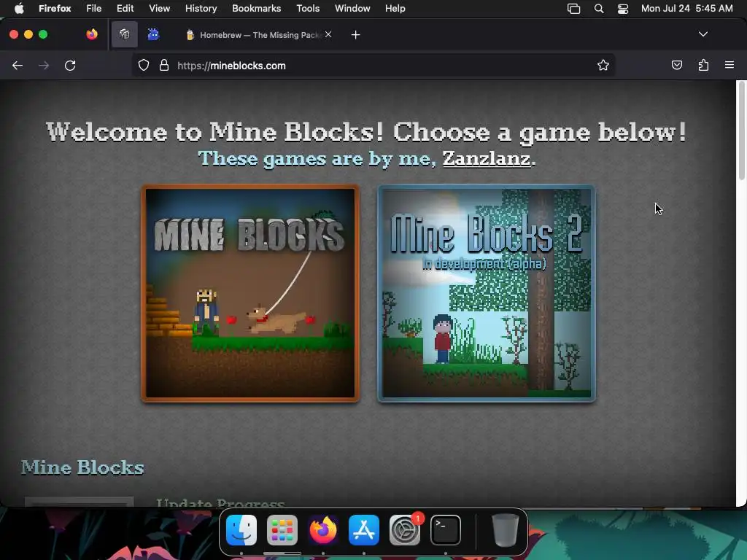
Task: Open the Window menu
Action: coord(352,9)
